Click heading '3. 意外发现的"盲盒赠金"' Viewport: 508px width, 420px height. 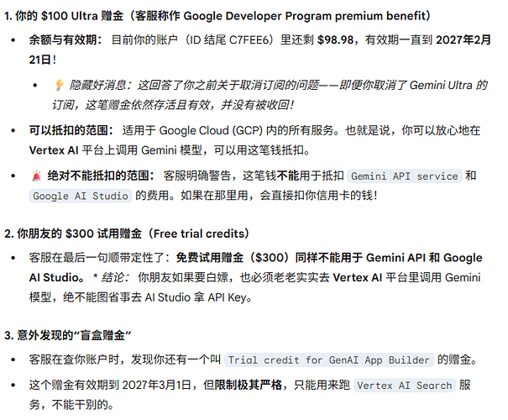click(x=68, y=335)
